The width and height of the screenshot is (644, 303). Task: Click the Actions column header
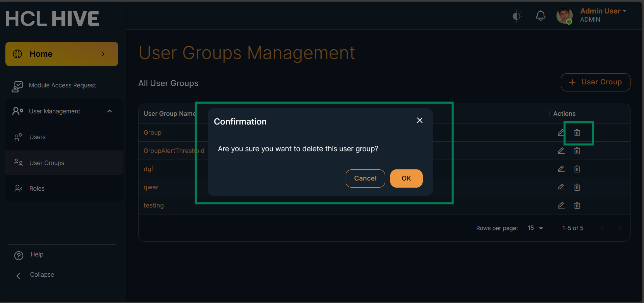(x=564, y=114)
